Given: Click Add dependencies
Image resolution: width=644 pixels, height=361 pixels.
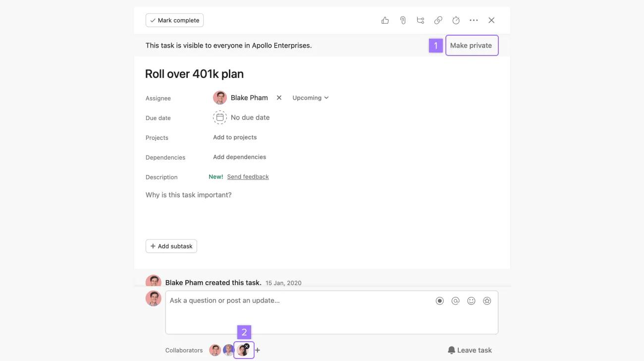Looking at the screenshot, I should coord(239,157).
